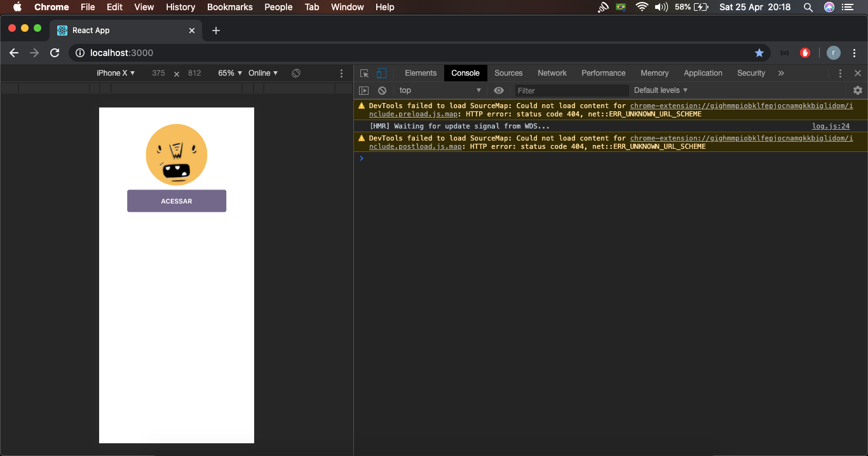Show console sidebar panel icon
The image size is (868, 456).
tap(363, 91)
